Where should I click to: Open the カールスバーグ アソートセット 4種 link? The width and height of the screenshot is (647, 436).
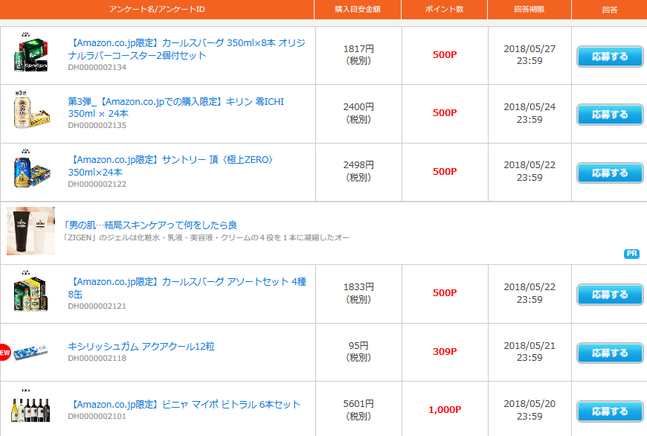tap(187, 288)
